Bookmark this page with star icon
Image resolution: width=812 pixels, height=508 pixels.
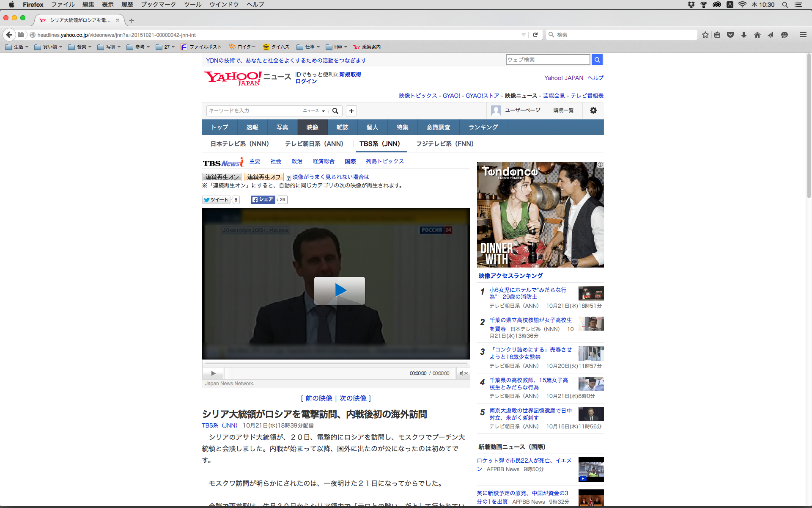[x=705, y=35]
